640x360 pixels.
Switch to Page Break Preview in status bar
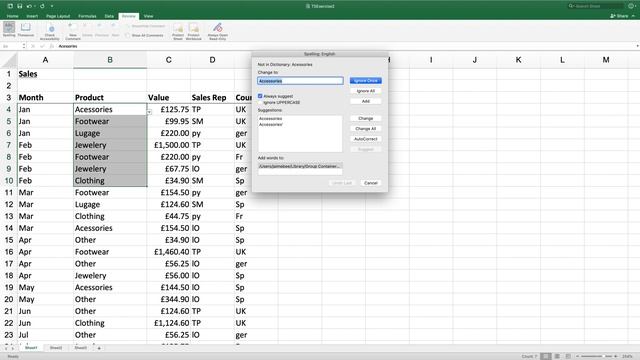click(x=568, y=356)
